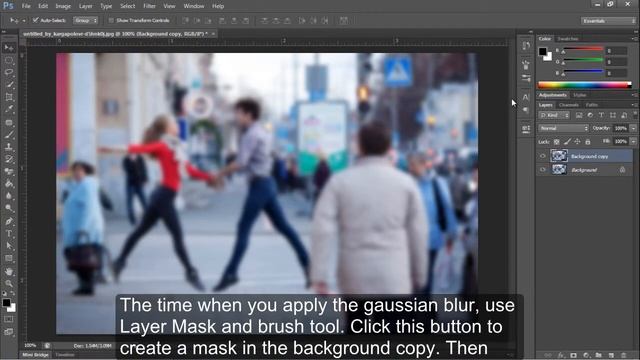Toggle Lock image pixels brush icon
640x360 pixels.
point(567,142)
